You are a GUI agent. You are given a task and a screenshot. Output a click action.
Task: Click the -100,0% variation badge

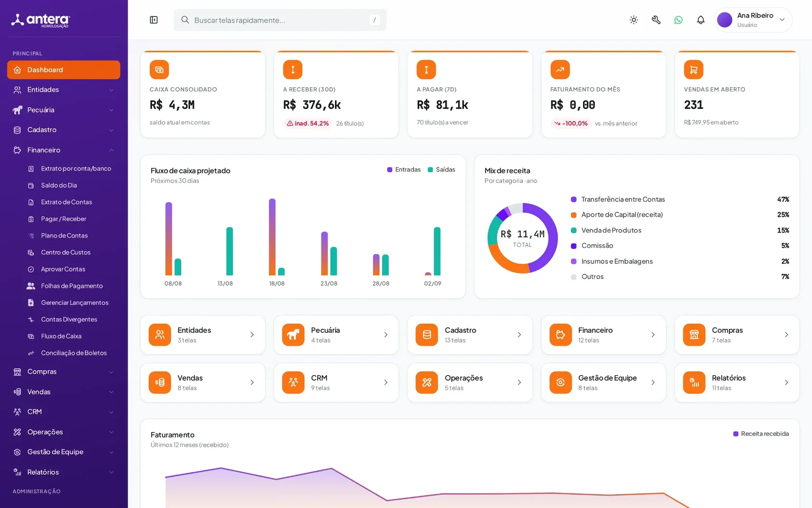[x=571, y=123]
